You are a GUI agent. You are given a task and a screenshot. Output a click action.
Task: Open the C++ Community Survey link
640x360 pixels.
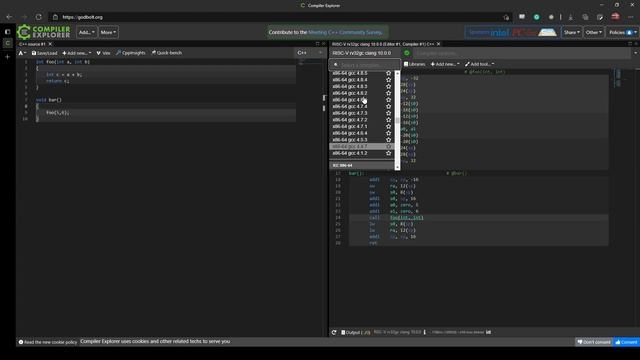[345, 32]
